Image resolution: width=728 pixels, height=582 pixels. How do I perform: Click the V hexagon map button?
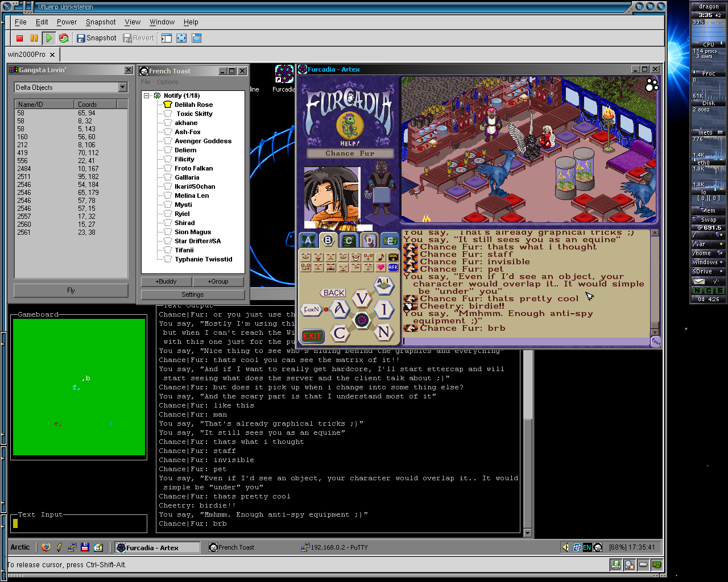pos(362,298)
